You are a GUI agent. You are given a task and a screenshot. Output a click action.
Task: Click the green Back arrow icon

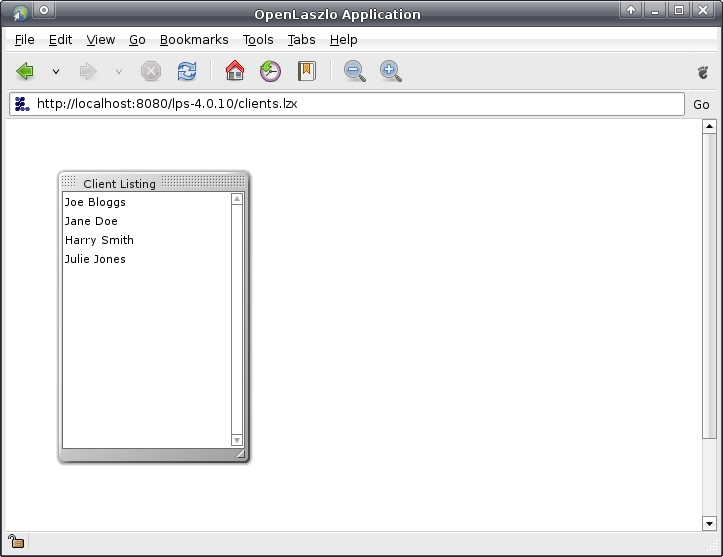tap(25, 71)
